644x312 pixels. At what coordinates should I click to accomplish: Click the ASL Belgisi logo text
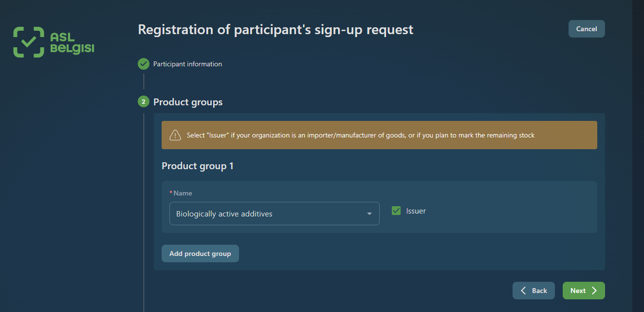(72, 43)
